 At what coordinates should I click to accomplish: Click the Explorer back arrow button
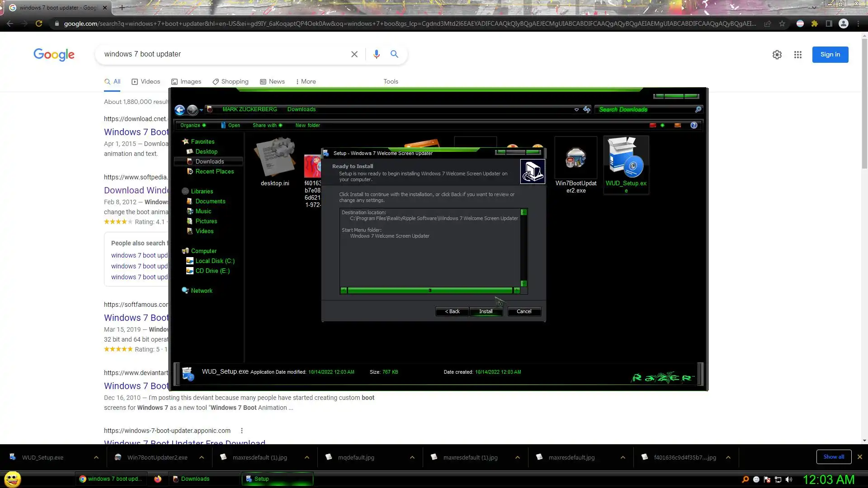(179, 110)
